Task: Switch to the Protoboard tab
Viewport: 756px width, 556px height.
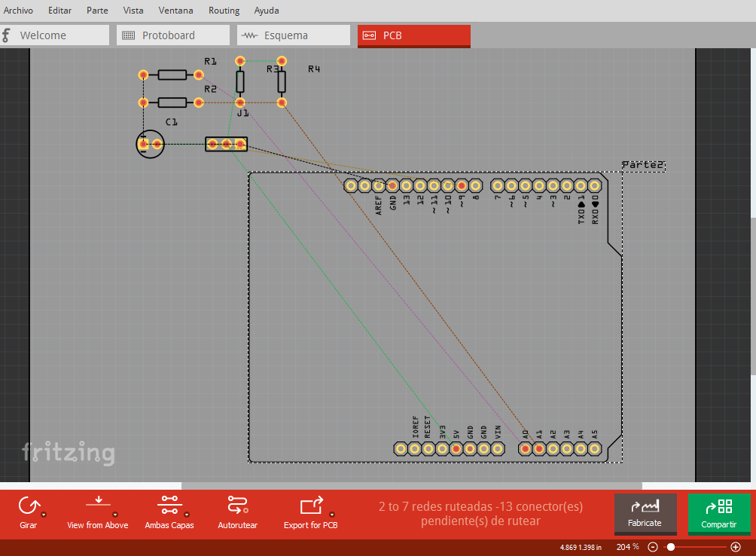Action: tap(173, 35)
